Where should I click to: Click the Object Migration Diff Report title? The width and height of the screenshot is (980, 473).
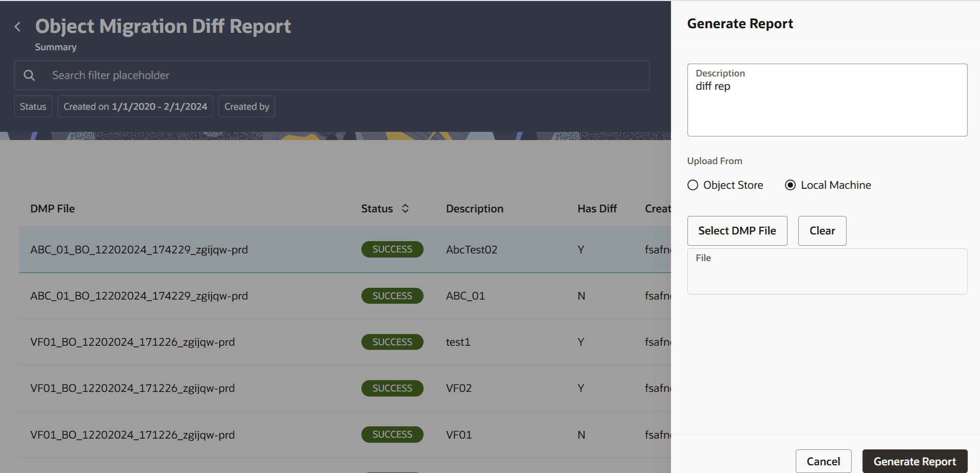click(x=162, y=26)
